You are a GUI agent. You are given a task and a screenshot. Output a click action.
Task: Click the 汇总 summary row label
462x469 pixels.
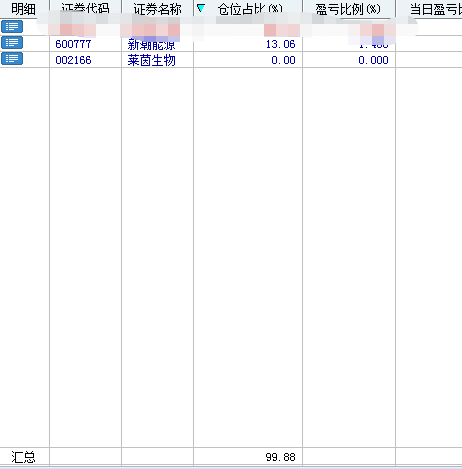tap(23, 457)
